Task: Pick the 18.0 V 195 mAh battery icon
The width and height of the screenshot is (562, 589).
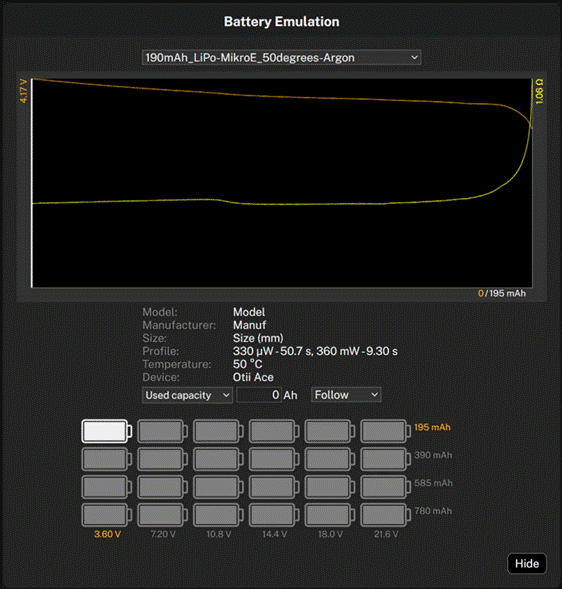Action: coord(330,431)
